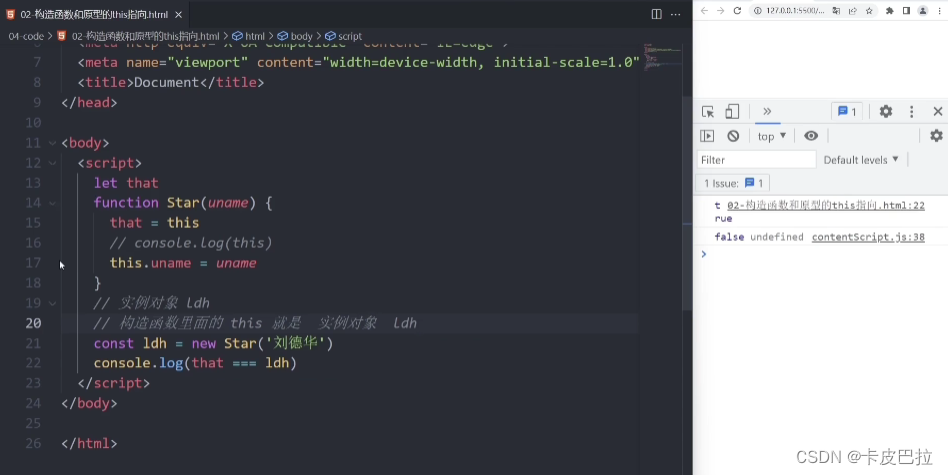The height and width of the screenshot is (475, 948).
Task: Click the browser forward arrow
Action: (x=720, y=11)
